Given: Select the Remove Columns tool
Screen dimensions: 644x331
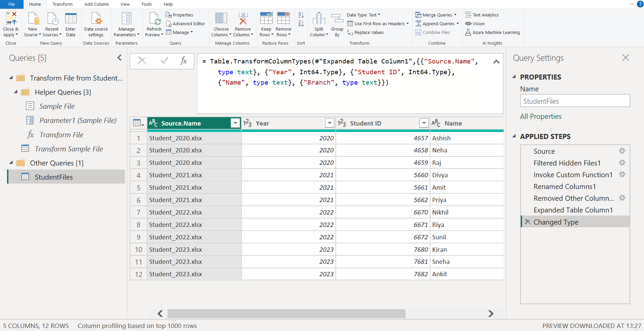Looking at the screenshot, I should (x=243, y=23).
